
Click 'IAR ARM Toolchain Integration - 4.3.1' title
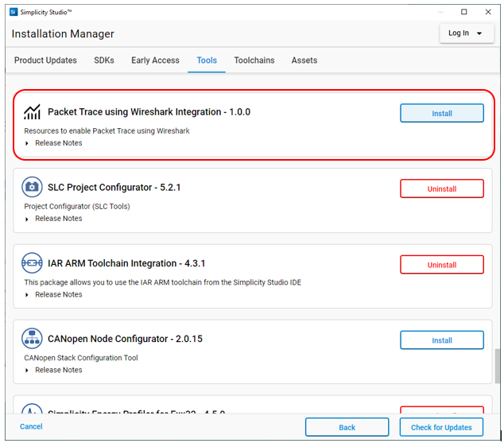click(126, 263)
